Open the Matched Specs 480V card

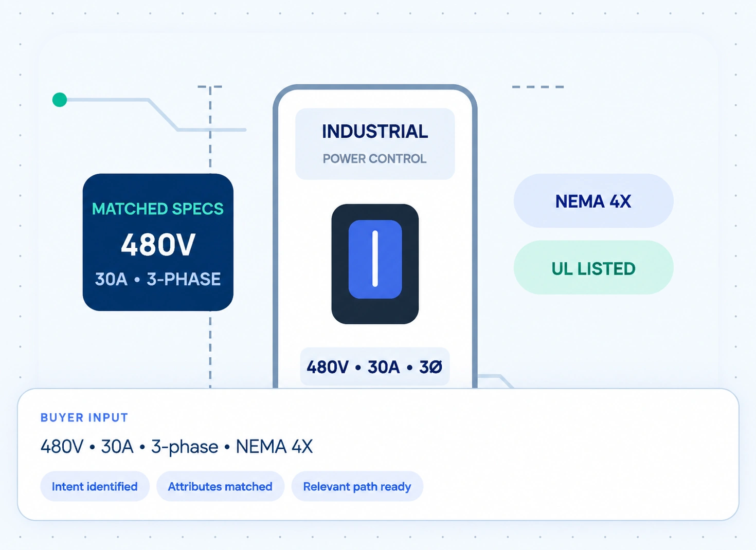pos(158,242)
